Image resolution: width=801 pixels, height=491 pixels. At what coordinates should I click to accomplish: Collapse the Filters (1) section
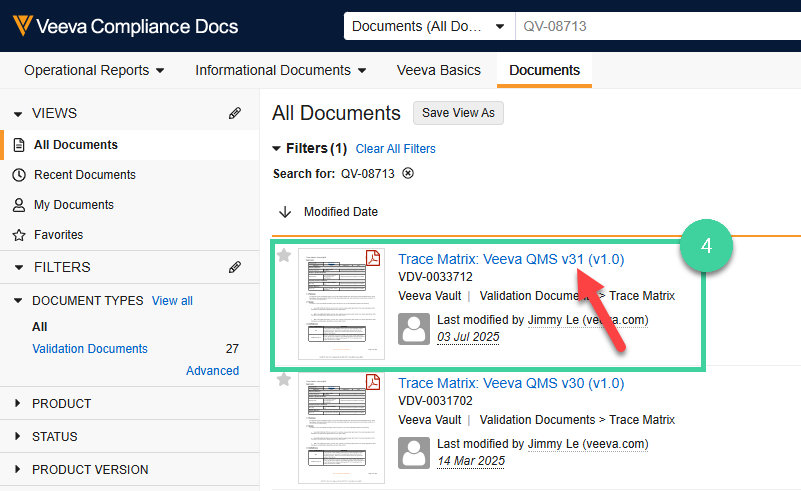[276, 149]
